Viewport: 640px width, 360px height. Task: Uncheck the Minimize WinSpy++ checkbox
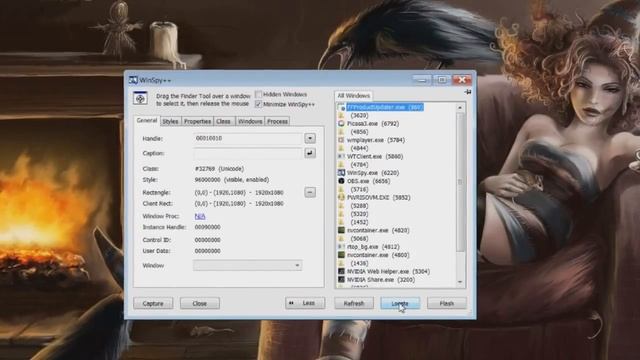(258, 104)
